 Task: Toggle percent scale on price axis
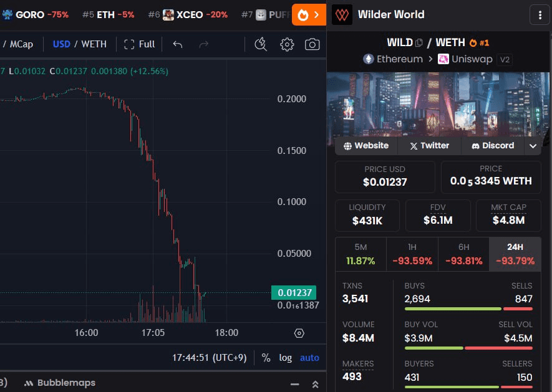pos(266,358)
